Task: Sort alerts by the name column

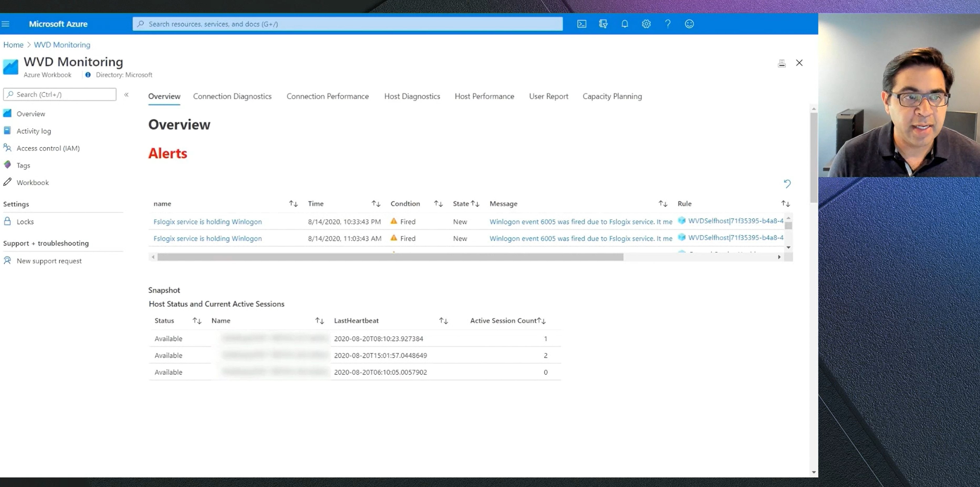Action: [x=293, y=204]
